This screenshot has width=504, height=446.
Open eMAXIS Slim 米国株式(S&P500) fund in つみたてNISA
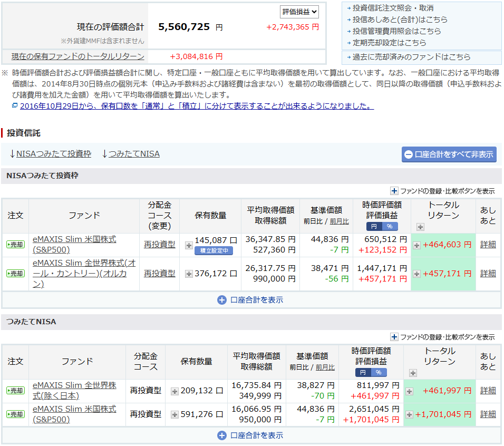(74, 414)
